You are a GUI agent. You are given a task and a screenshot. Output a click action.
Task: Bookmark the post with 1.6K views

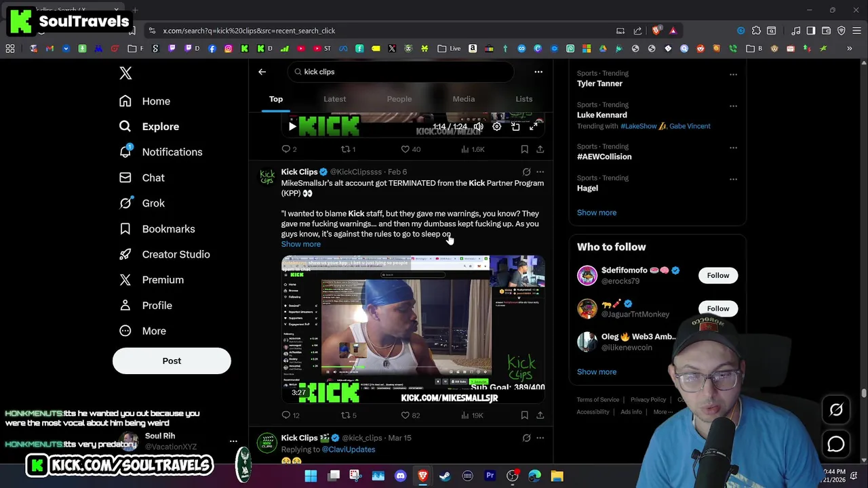point(524,149)
